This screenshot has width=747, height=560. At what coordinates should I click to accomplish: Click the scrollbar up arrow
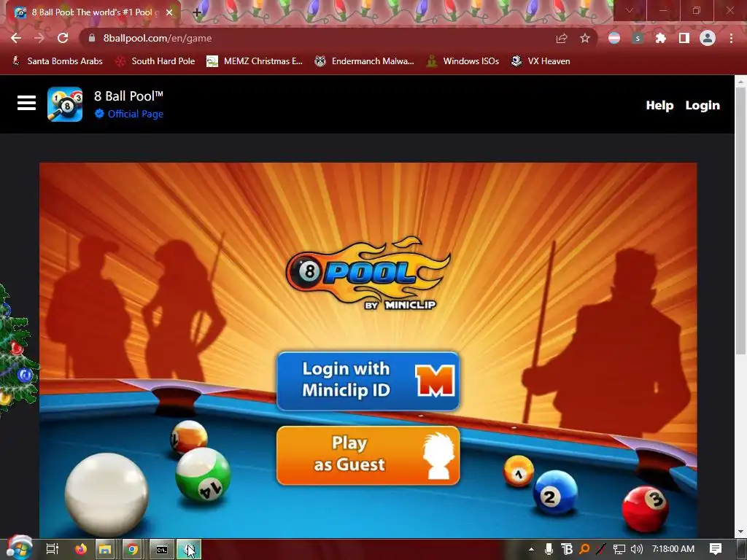point(740,82)
